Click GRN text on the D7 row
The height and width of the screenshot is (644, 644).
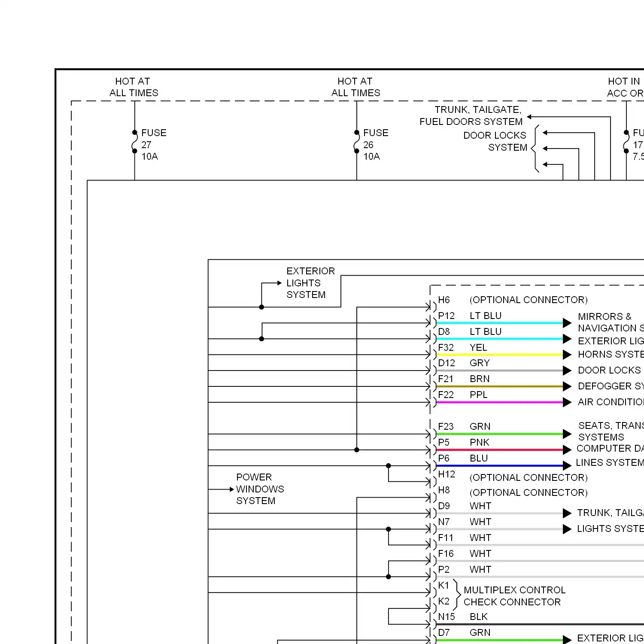[x=480, y=632]
